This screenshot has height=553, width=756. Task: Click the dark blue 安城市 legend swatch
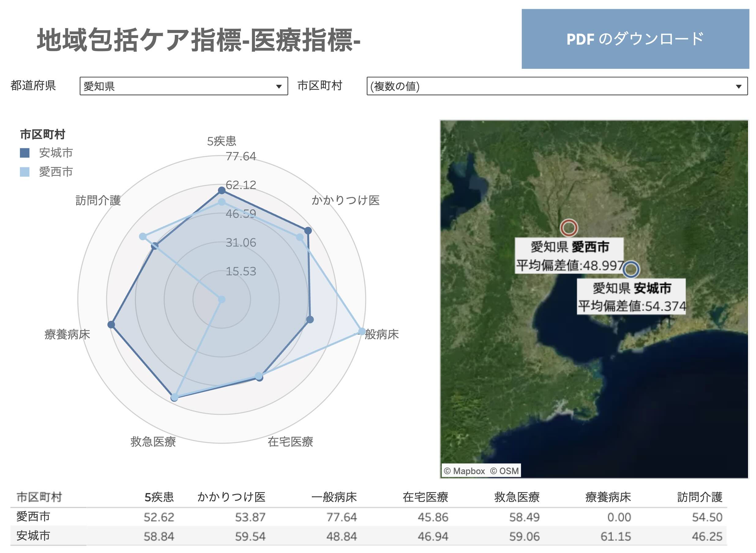coord(25,153)
